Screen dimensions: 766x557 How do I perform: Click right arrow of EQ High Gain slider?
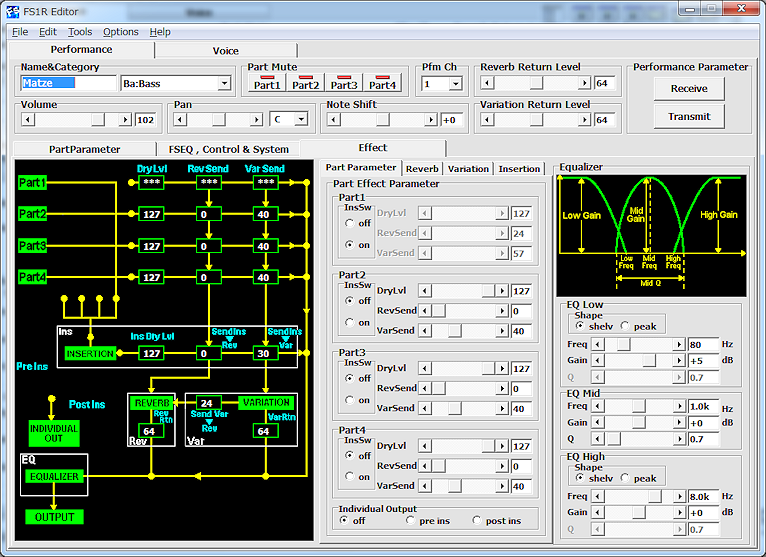(679, 513)
